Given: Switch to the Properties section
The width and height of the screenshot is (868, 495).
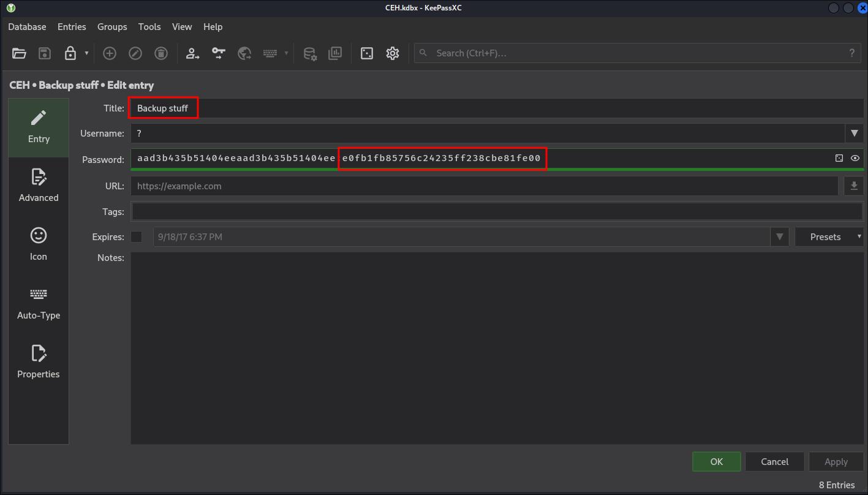Looking at the screenshot, I should 39,363.
